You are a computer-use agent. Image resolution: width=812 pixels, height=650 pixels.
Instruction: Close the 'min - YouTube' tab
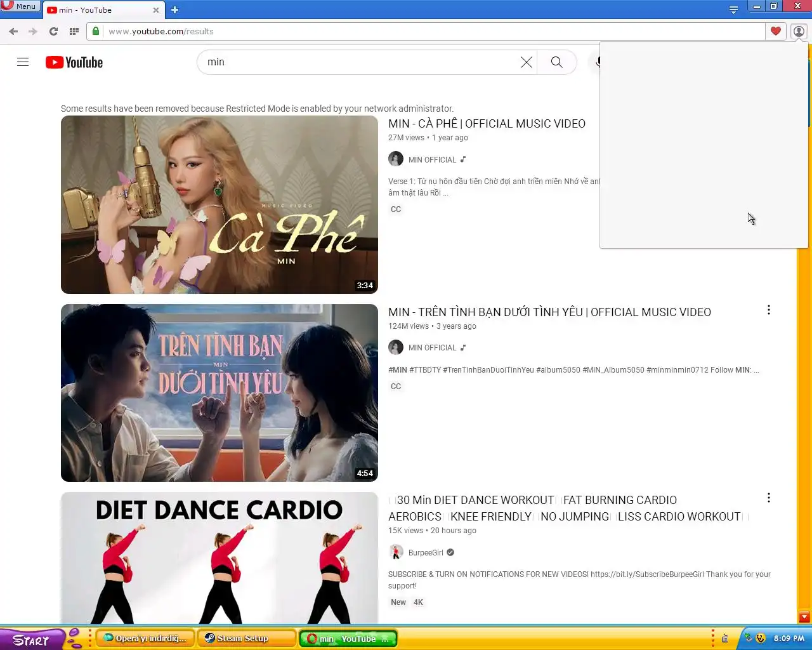(156, 10)
